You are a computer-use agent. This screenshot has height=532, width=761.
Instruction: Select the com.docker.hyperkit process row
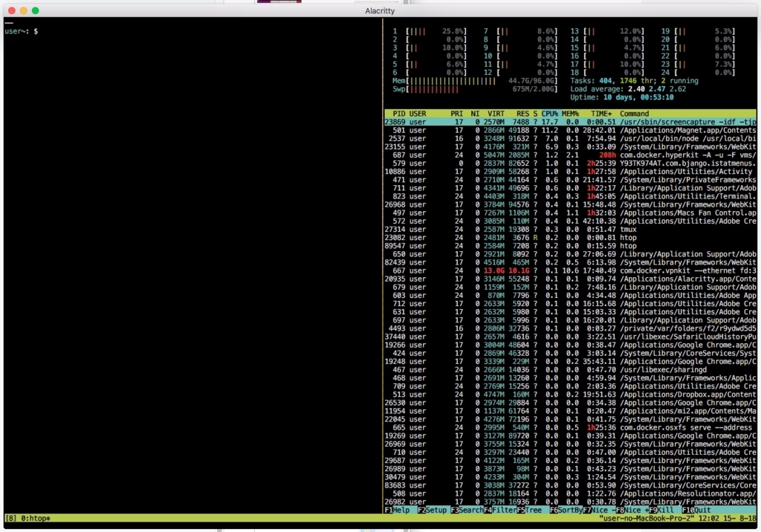pos(570,155)
